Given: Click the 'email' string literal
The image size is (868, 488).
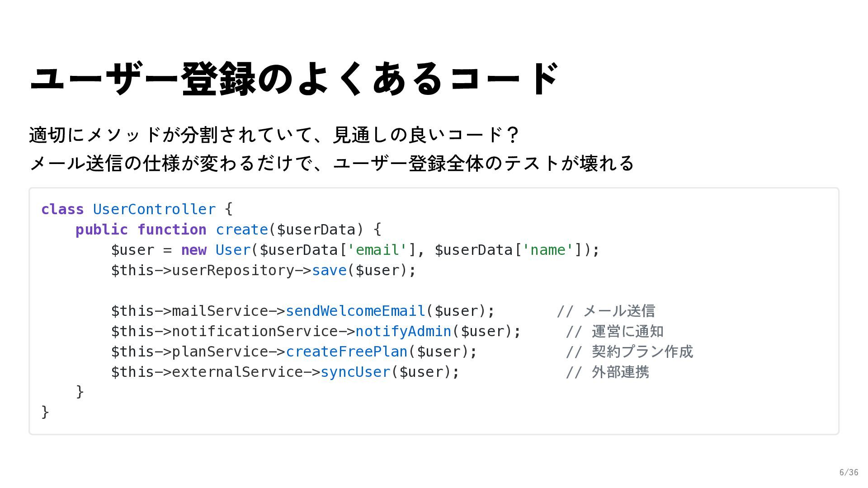Looking at the screenshot, I should pos(377,250).
